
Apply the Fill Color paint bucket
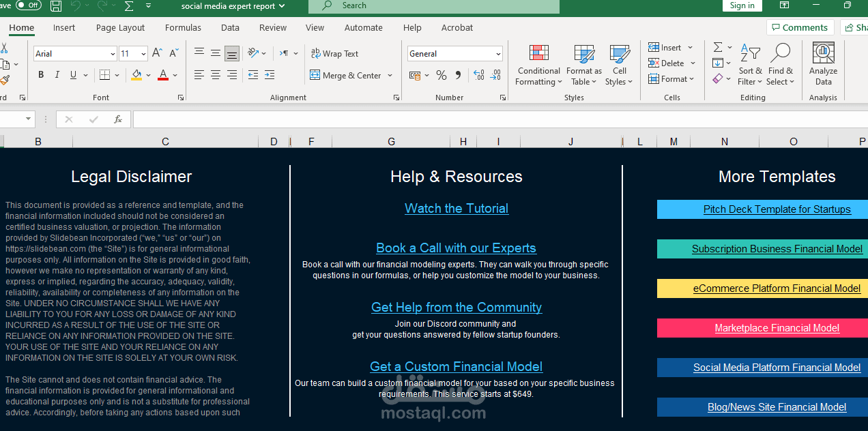tap(136, 75)
